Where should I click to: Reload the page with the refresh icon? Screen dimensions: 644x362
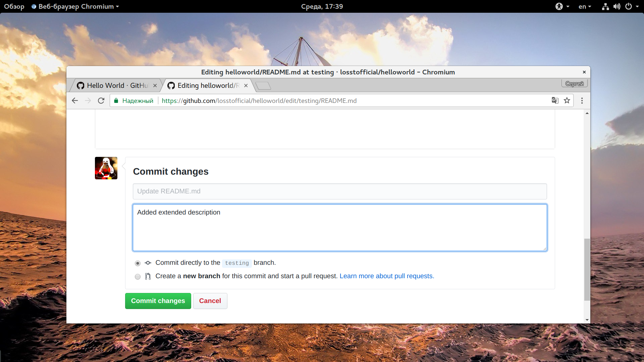(101, 101)
